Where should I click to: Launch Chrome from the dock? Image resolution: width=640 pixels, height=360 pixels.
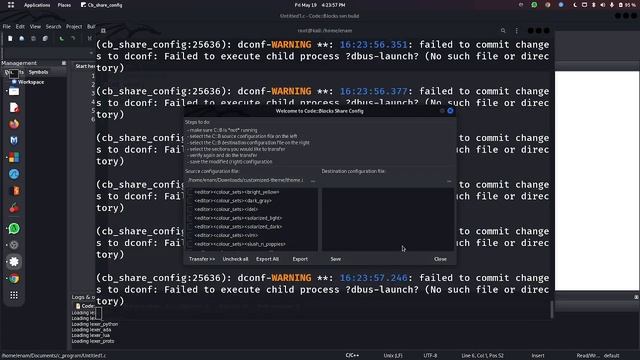[x=14, y=279]
